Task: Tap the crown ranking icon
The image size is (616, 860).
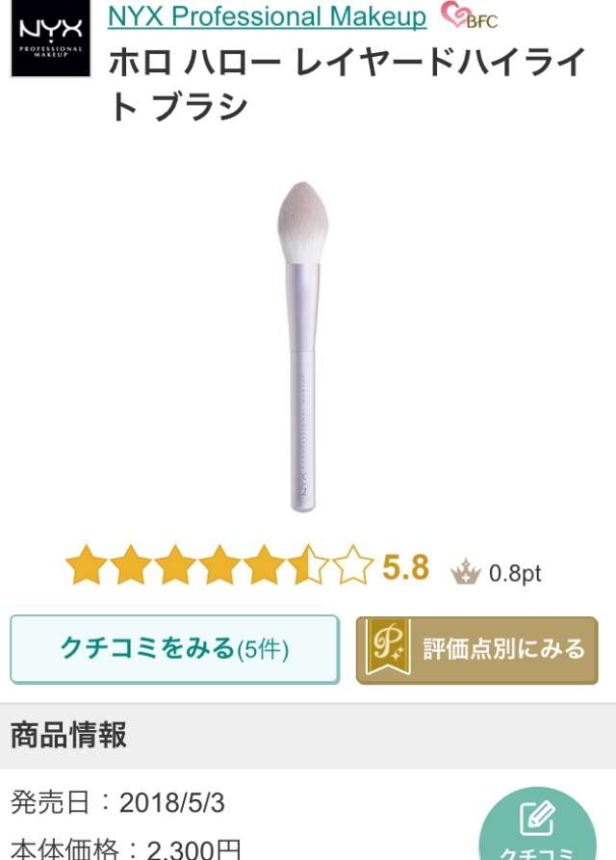Action: (465, 571)
